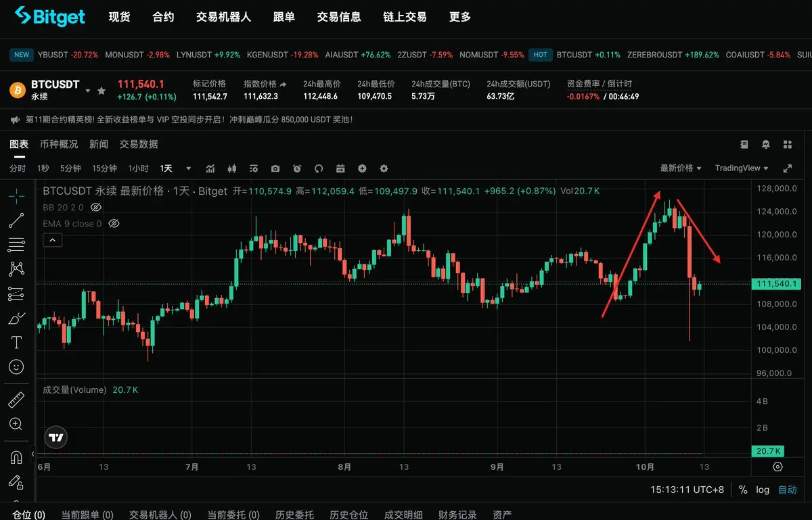Collapse the indicator legend with the chevron
The image size is (812, 520).
pyautogui.click(x=53, y=239)
